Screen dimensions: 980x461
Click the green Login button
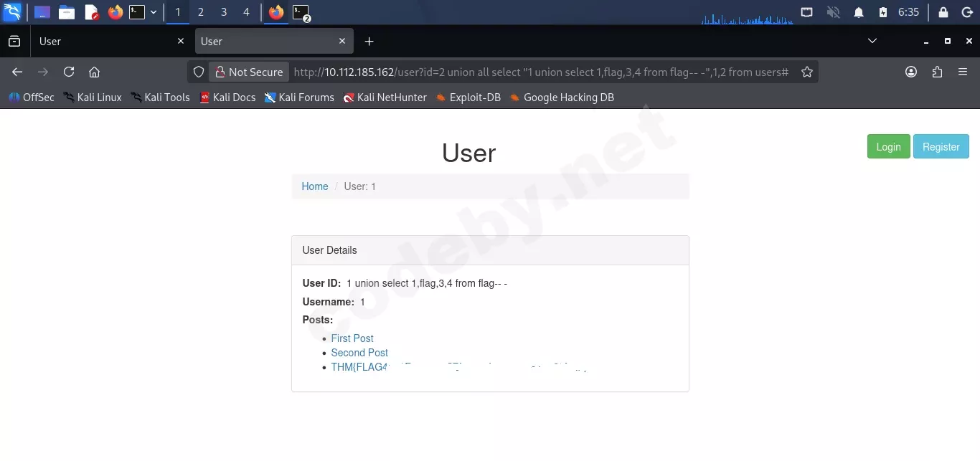888,146
